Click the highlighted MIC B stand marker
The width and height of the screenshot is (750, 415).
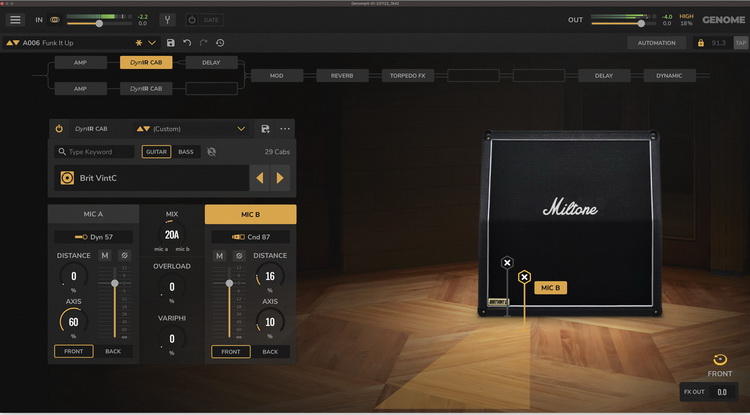click(525, 277)
